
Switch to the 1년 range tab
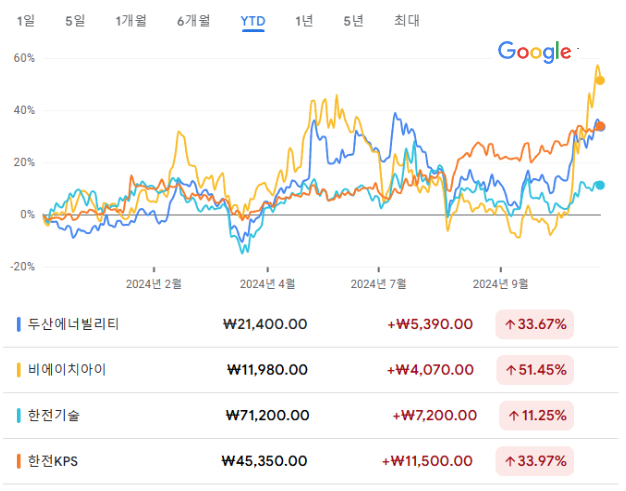[x=304, y=21]
